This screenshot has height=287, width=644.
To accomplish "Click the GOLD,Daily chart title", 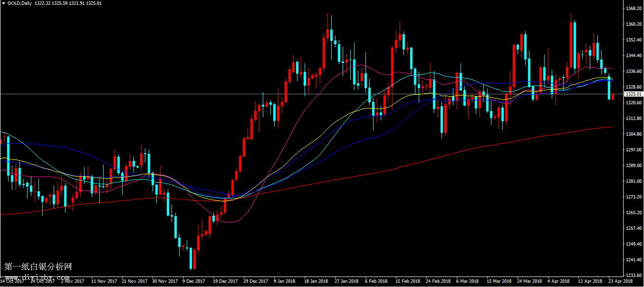I will 20,3.
